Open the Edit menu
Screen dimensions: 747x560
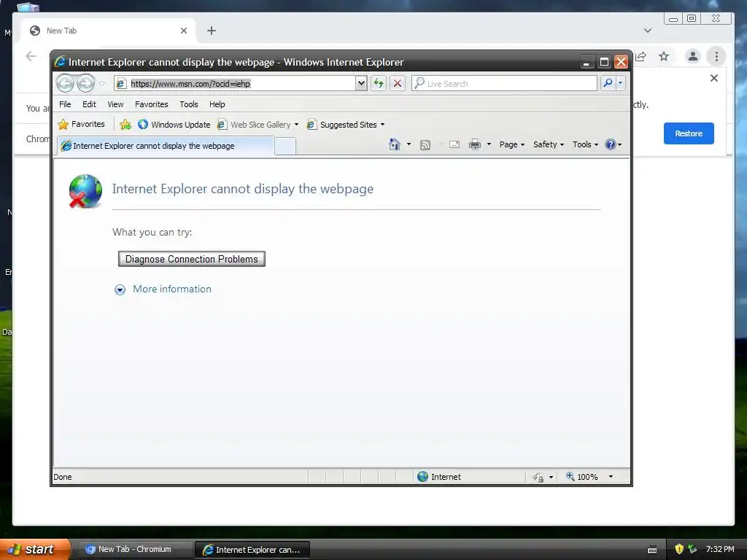pyautogui.click(x=89, y=104)
